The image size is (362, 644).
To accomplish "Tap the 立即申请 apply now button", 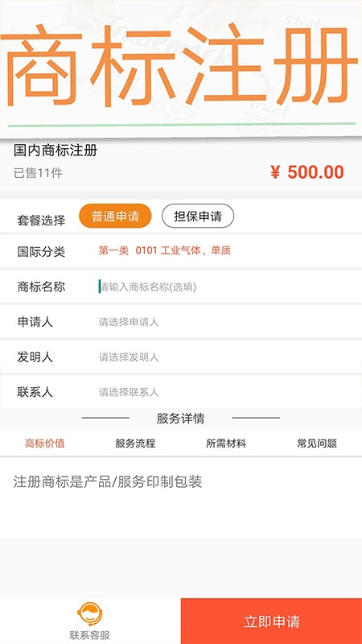I will (271, 621).
